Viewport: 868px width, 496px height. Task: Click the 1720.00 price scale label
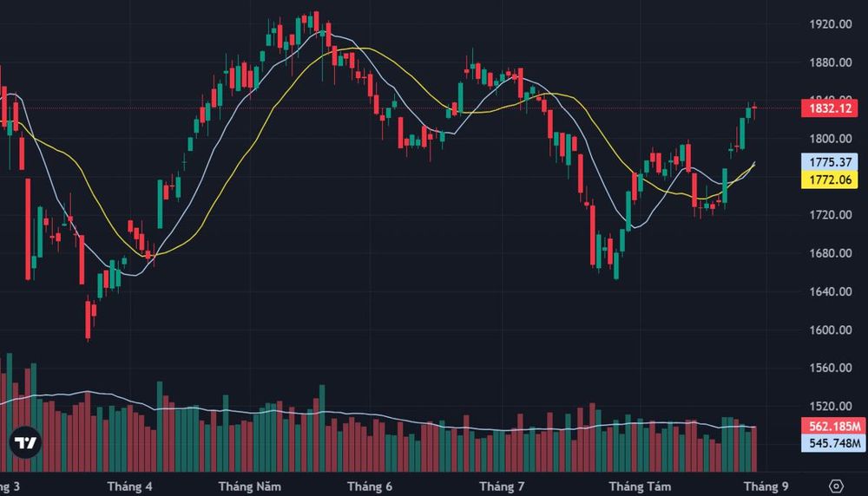(831, 214)
